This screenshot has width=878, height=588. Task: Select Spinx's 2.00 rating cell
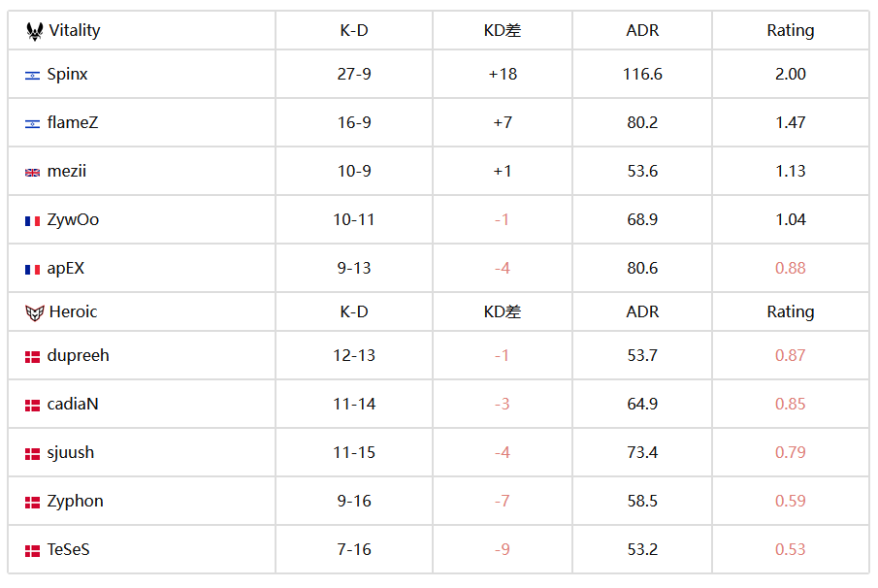pos(790,74)
